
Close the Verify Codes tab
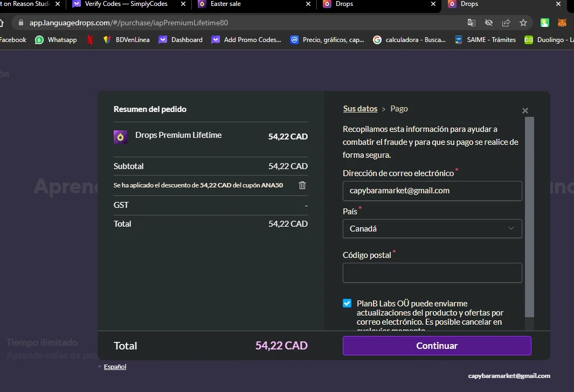183,4
